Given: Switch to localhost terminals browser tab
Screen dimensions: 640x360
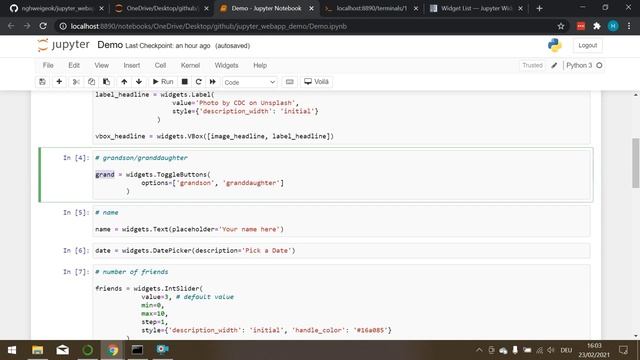Looking at the screenshot, I should point(371,9).
